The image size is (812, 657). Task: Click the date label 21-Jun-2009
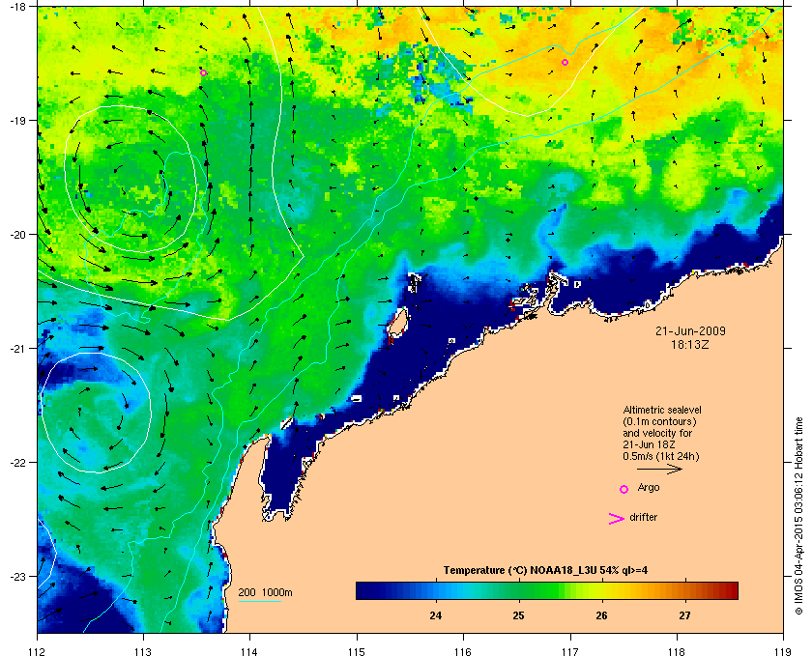(690, 331)
